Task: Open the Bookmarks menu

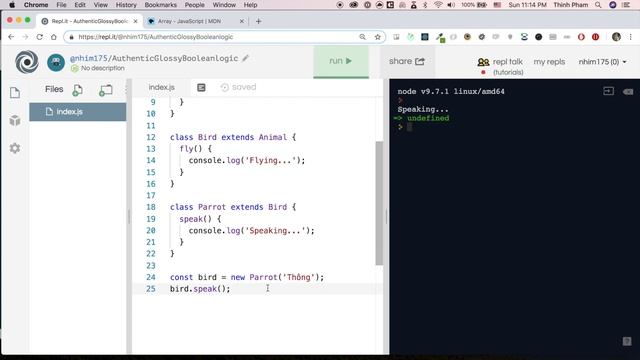Action: [x=160, y=5]
